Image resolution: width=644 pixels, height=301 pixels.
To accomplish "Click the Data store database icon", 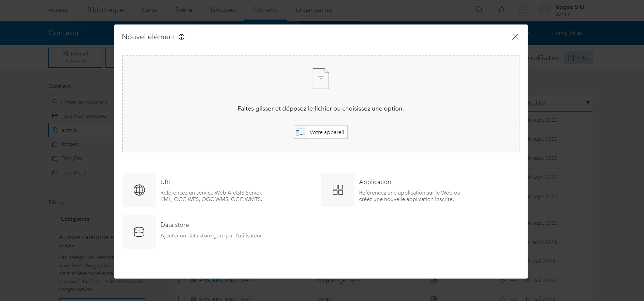I will [139, 232].
